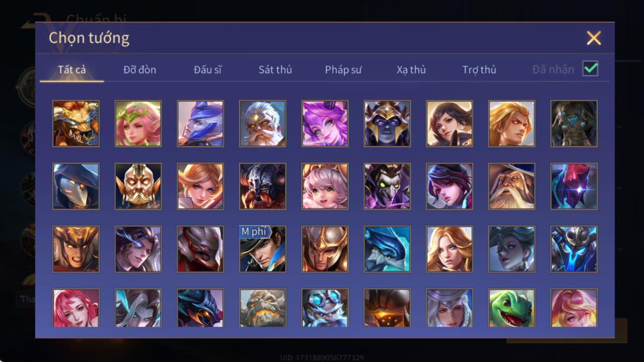Show the 'Sát thủ' heroes tab
644x362 pixels.
click(275, 70)
